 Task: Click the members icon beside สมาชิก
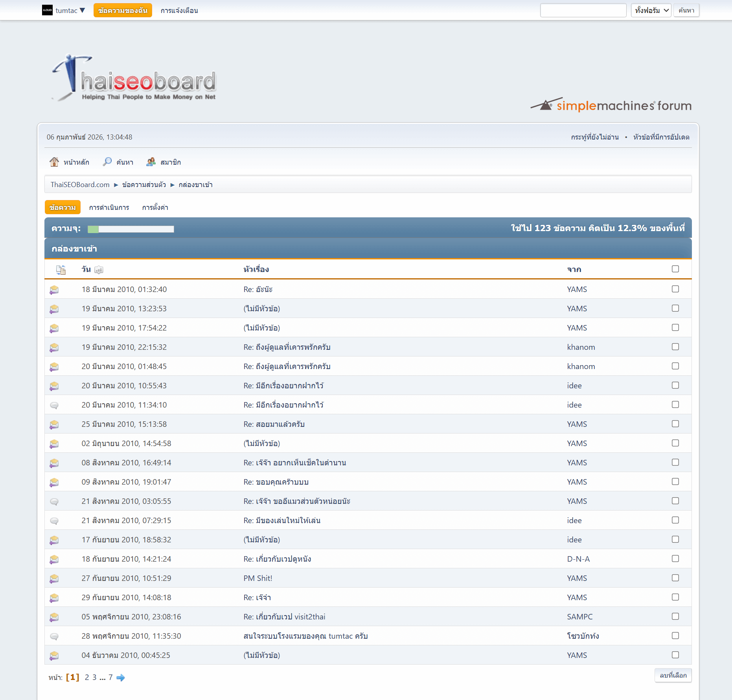coord(151,162)
